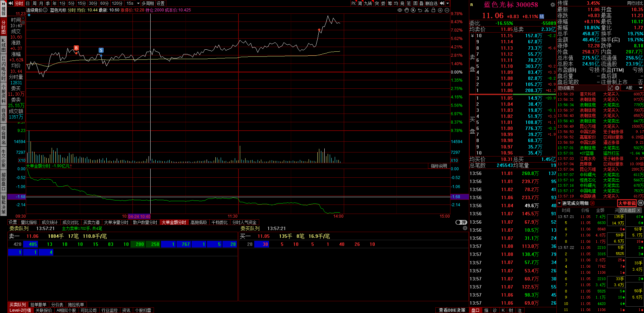Open the dropdown next to 删自选 toolbar
This screenshot has width=644, height=313.
pos(447,3)
